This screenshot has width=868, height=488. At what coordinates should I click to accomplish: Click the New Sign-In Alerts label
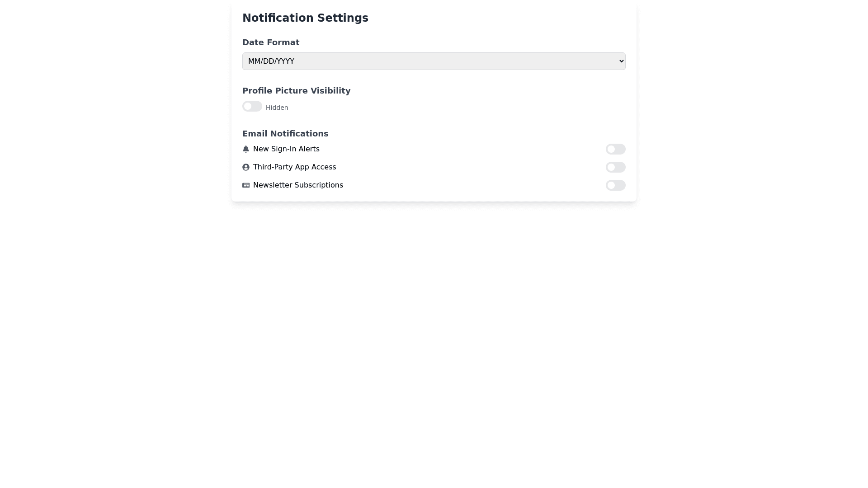[286, 149]
